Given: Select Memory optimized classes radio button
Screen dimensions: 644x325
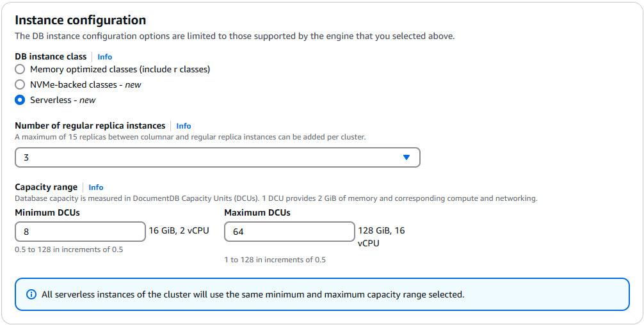Looking at the screenshot, I should (x=20, y=69).
